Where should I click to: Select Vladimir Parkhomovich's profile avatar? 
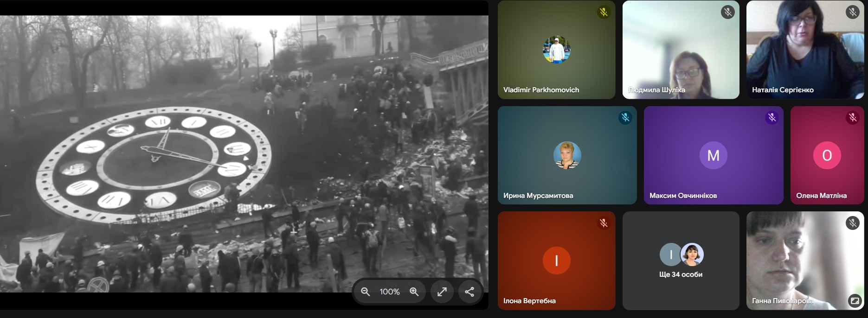(x=557, y=50)
